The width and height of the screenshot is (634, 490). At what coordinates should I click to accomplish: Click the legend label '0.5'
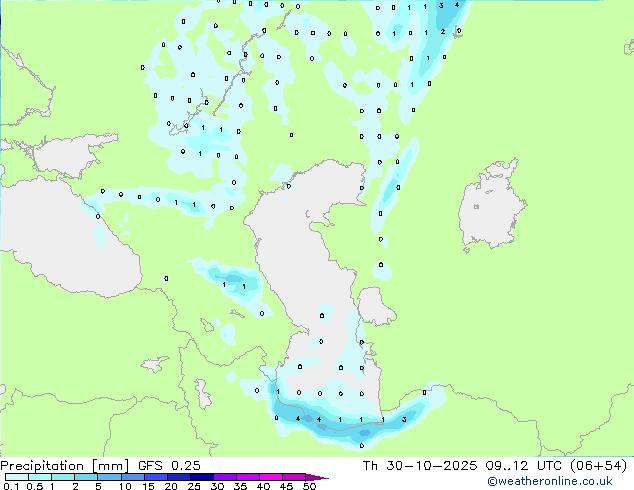point(35,486)
